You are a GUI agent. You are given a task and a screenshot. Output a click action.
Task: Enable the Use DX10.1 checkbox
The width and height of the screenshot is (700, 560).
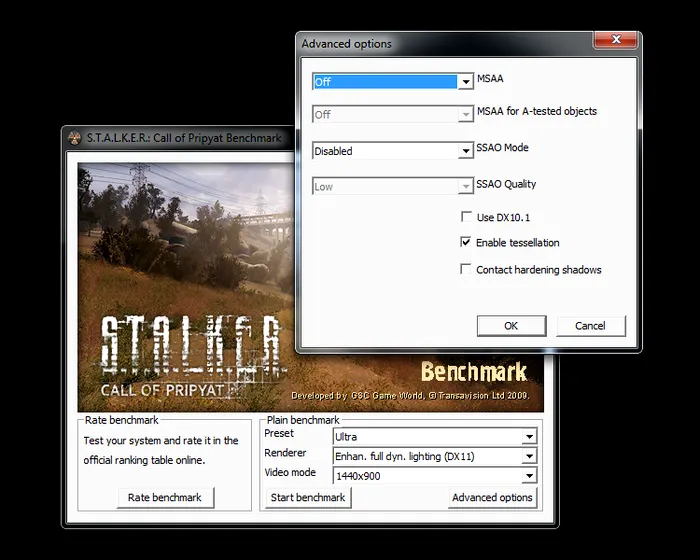coord(466,217)
